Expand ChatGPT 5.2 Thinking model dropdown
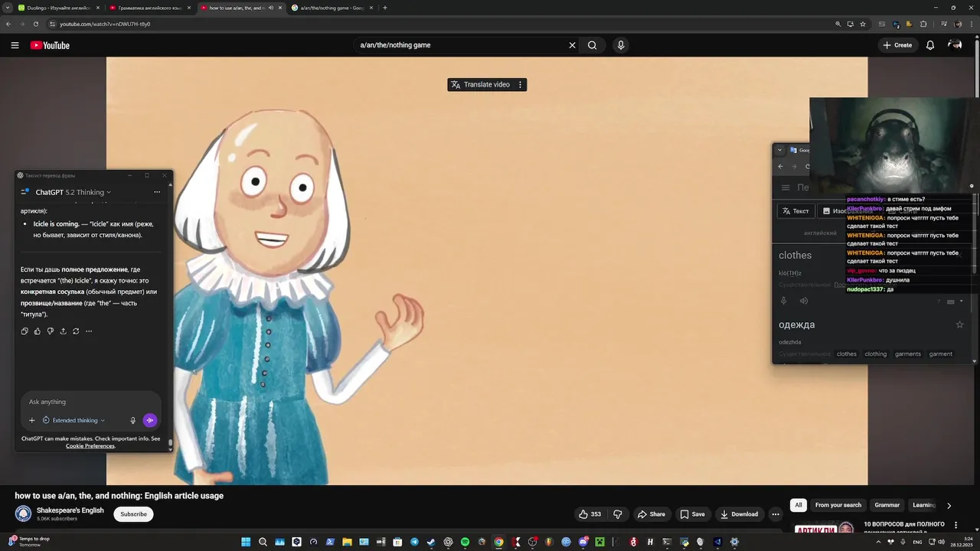 point(73,192)
